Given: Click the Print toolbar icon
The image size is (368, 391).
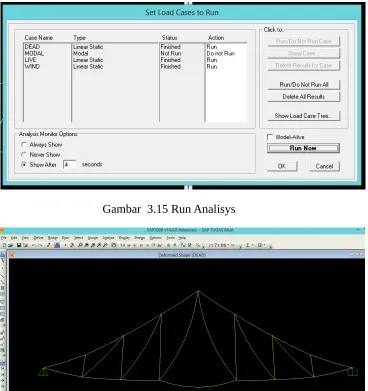Looking at the screenshot, I should click(x=25, y=245).
